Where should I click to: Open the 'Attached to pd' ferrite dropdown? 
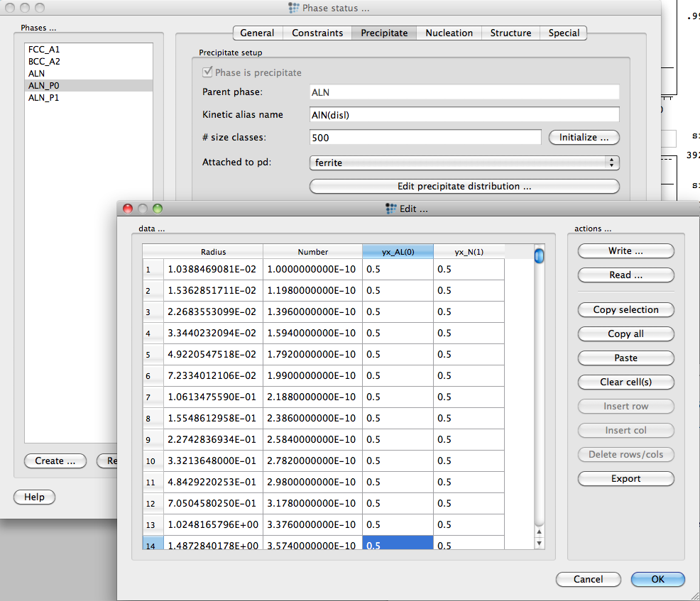coord(464,162)
